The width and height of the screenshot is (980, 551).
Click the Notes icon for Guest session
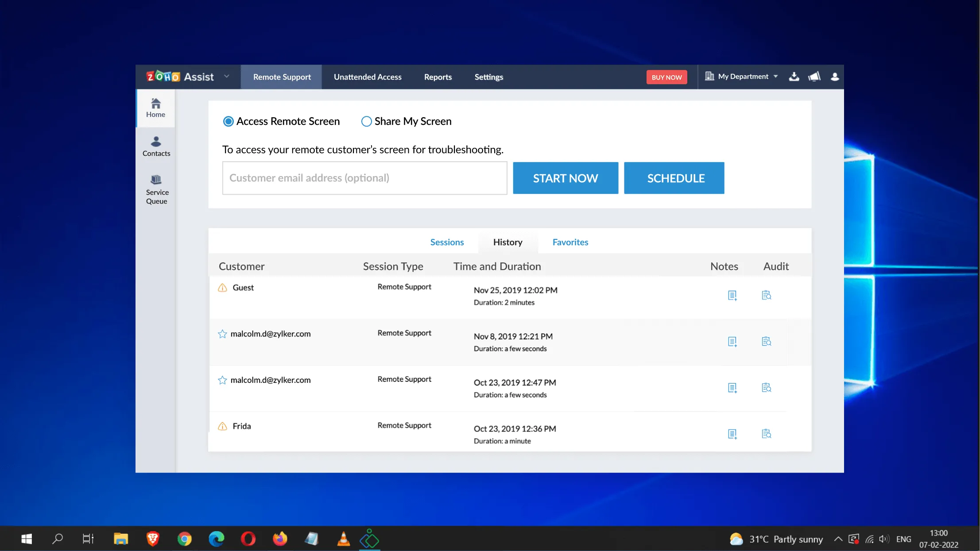[732, 295]
